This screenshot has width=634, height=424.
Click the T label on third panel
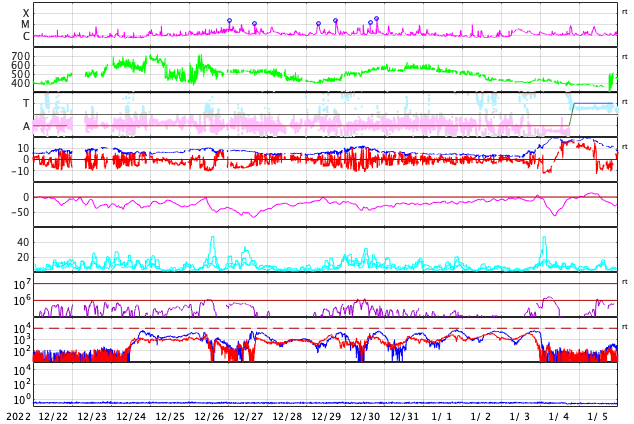click(x=26, y=103)
